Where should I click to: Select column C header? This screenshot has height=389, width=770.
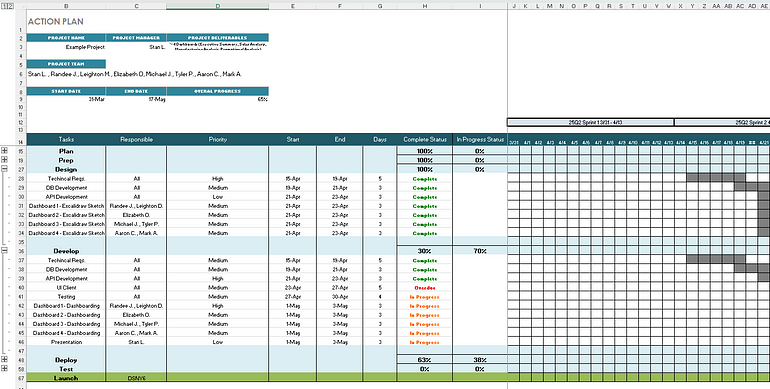[x=136, y=6]
